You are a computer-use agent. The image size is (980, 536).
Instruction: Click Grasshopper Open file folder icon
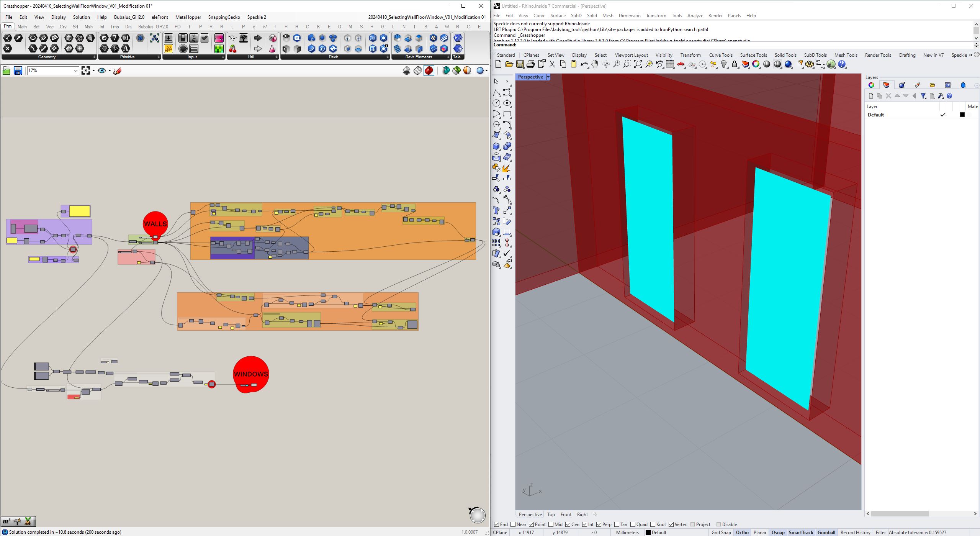coord(7,70)
